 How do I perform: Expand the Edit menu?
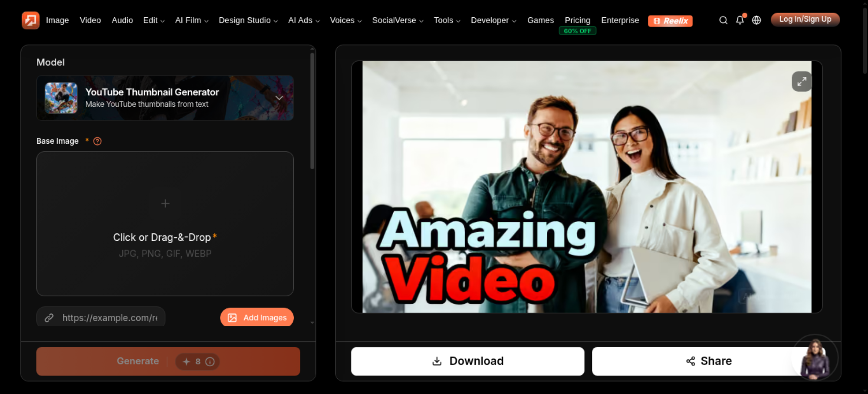click(x=154, y=20)
